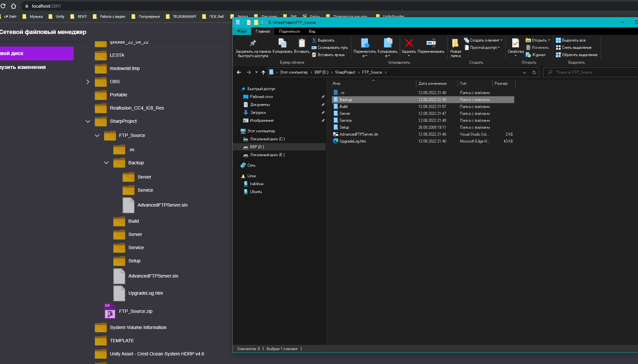Click the red Delete (Удалить) icon
This screenshot has width=638, height=364.
click(409, 43)
